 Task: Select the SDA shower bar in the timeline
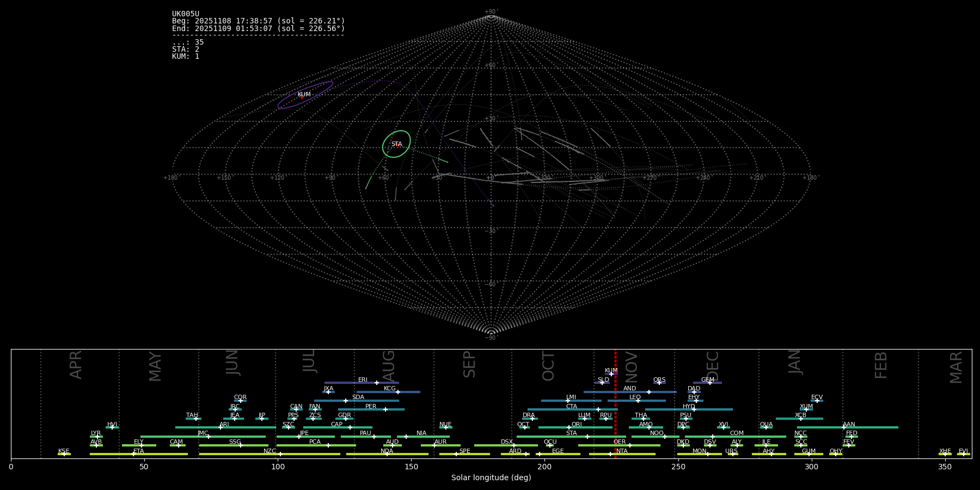(x=356, y=401)
